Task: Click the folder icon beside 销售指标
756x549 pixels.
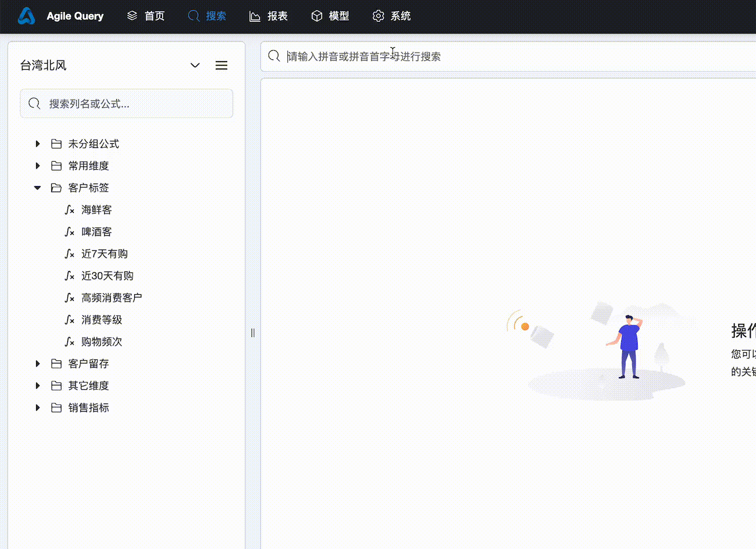Action: (x=56, y=408)
